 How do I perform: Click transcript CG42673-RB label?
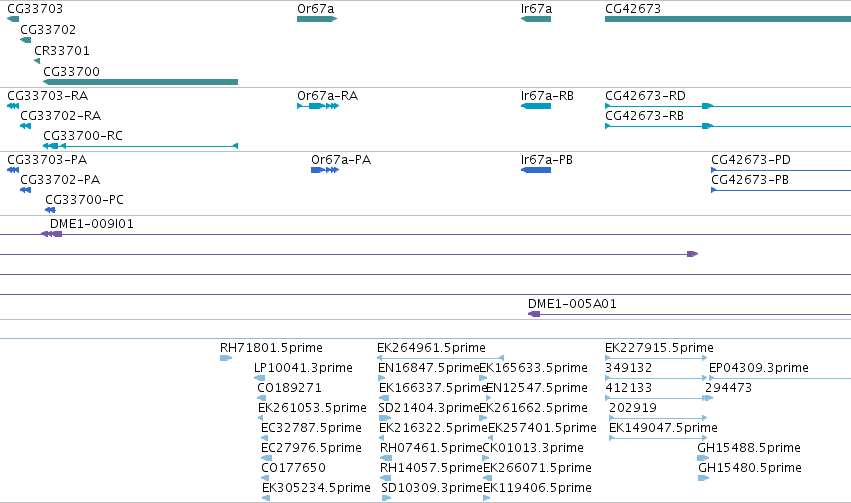[x=644, y=116]
